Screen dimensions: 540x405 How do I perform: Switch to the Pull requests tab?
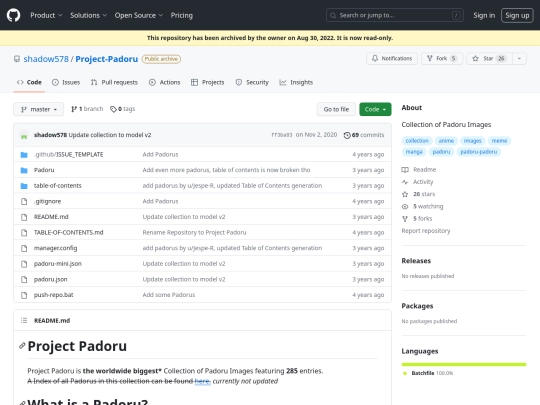click(x=114, y=82)
